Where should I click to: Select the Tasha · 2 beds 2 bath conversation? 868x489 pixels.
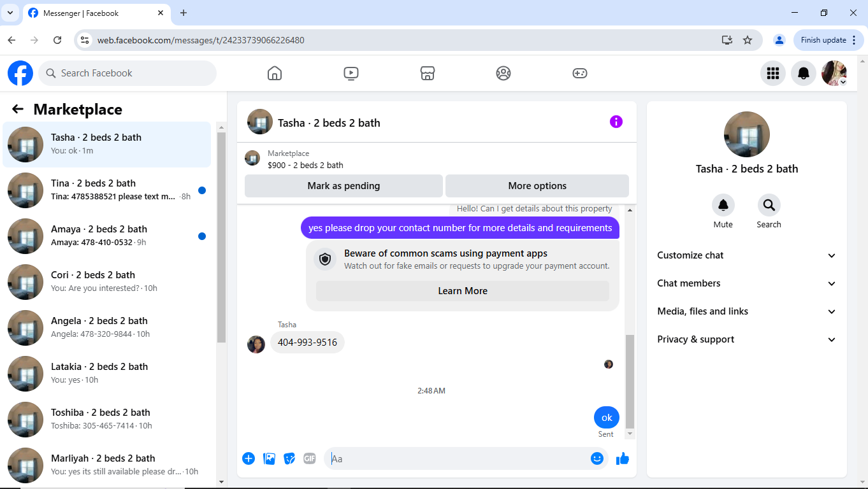(107, 145)
